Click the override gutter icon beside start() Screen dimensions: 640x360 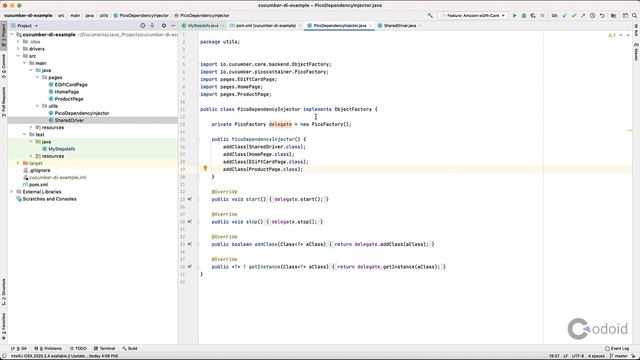tap(189, 199)
